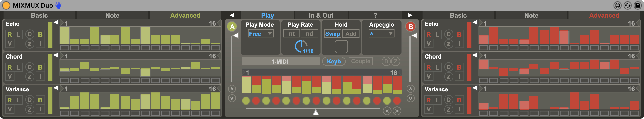Adjust the Play Rate 1/16 dial
Screen dimensions: 644x119
pyautogui.click(x=301, y=46)
